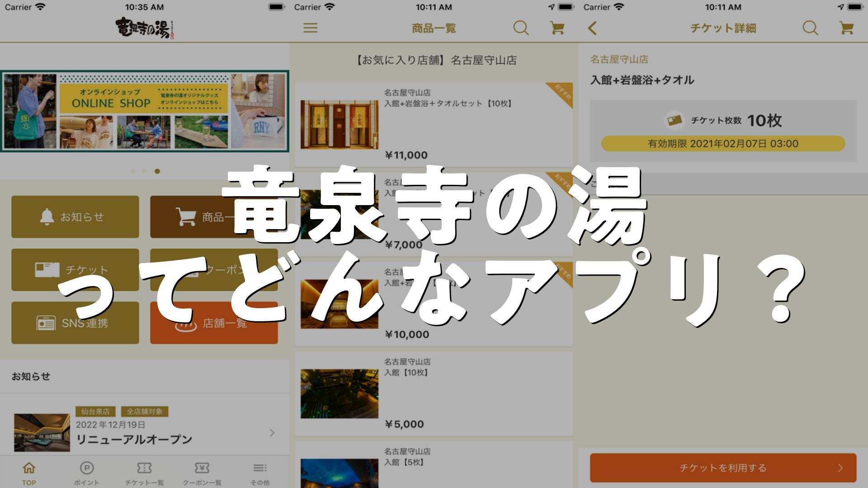Switch to the チケット一覧 tab
The height and width of the screenshot is (488, 868).
click(x=145, y=473)
